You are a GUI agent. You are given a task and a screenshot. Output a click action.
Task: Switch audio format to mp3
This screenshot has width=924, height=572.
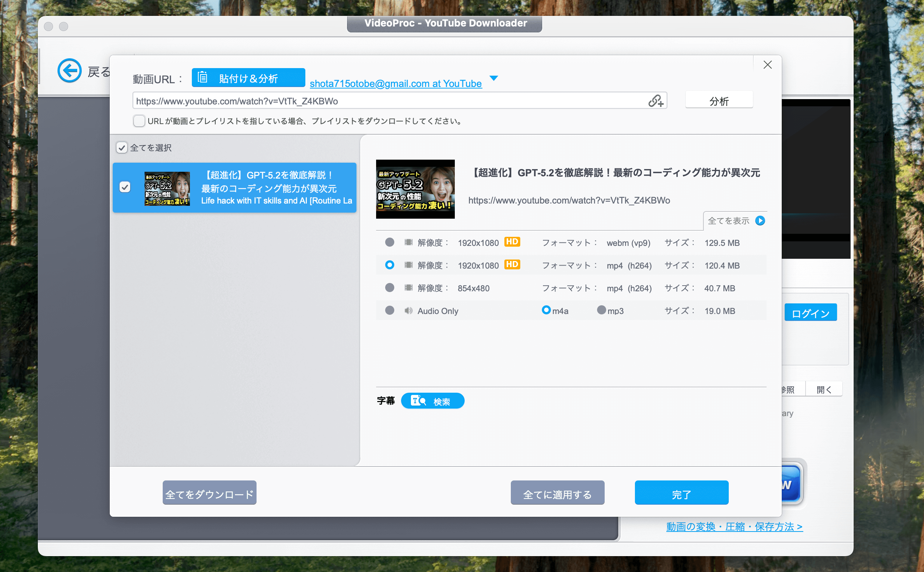pos(602,311)
